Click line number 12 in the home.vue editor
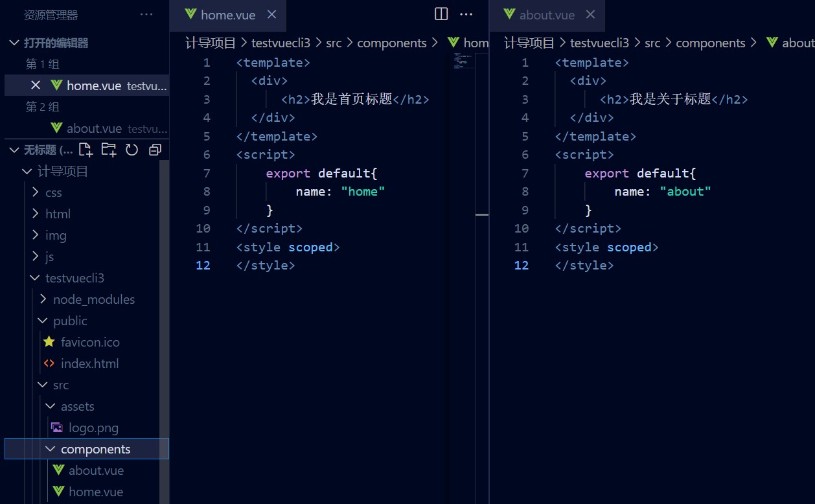 203,265
